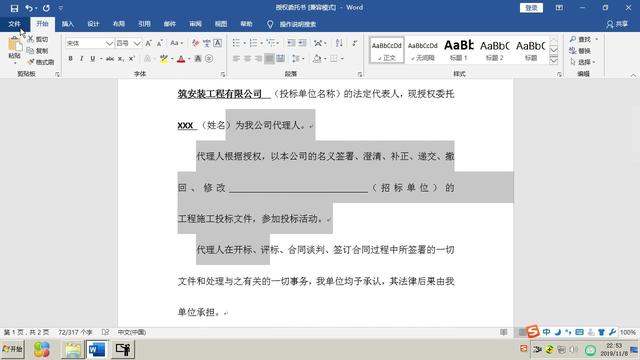This screenshot has height=360, width=640.
Task: Open the paragraph shading color bucket
Action: 317,59
